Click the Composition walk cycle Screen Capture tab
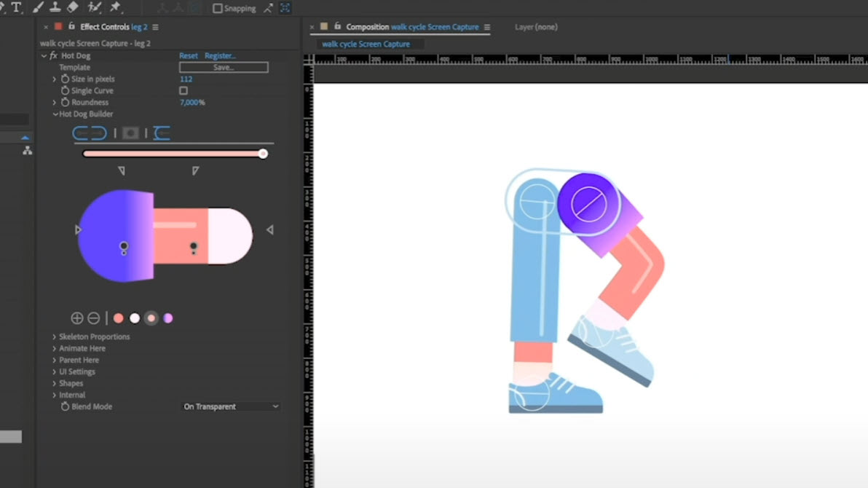868x488 pixels. [412, 27]
